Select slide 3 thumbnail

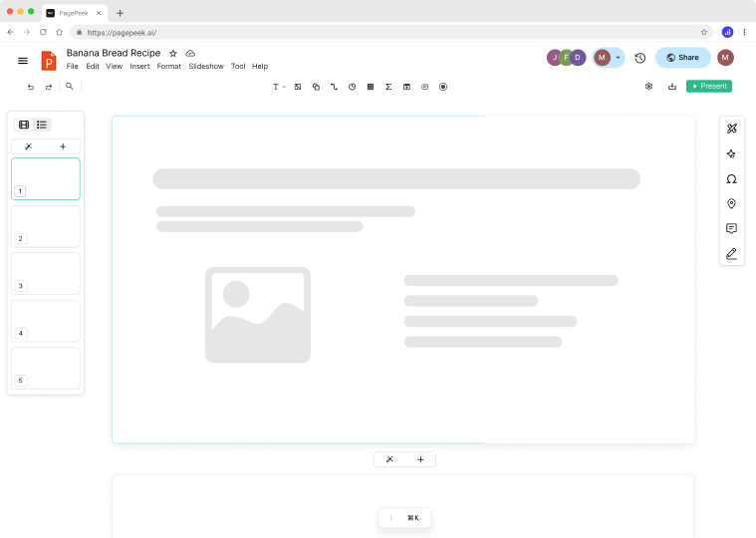tap(46, 274)
